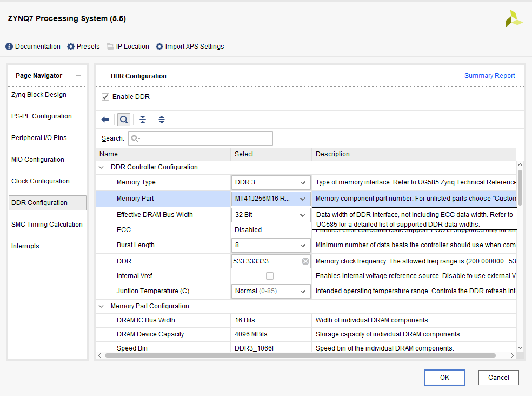The image size is (532, 396).
Task: Click the vertical scrollbar down arrow
Action: 520,347
